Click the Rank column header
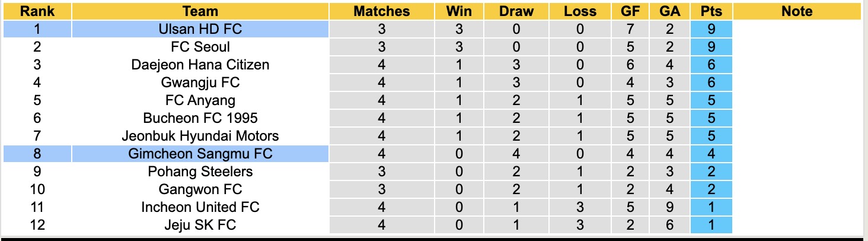The width and height of the screenshot is (868, 241). (x=37, y=11)
